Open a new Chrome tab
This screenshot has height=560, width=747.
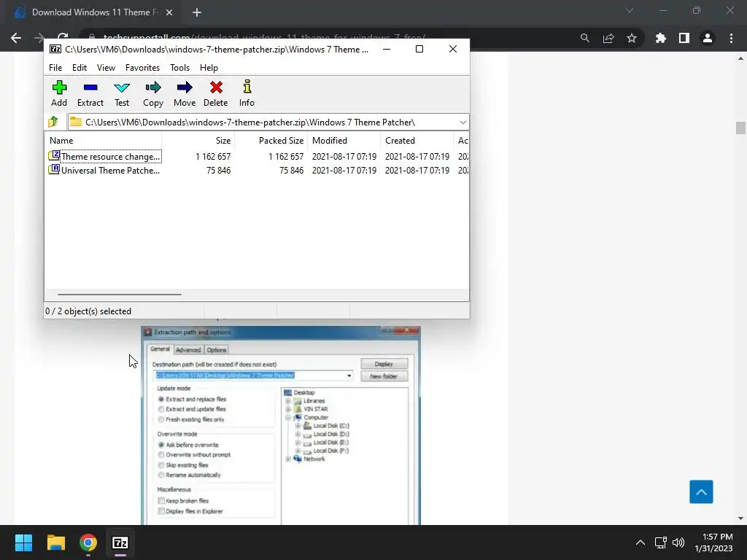coord(197,12)
